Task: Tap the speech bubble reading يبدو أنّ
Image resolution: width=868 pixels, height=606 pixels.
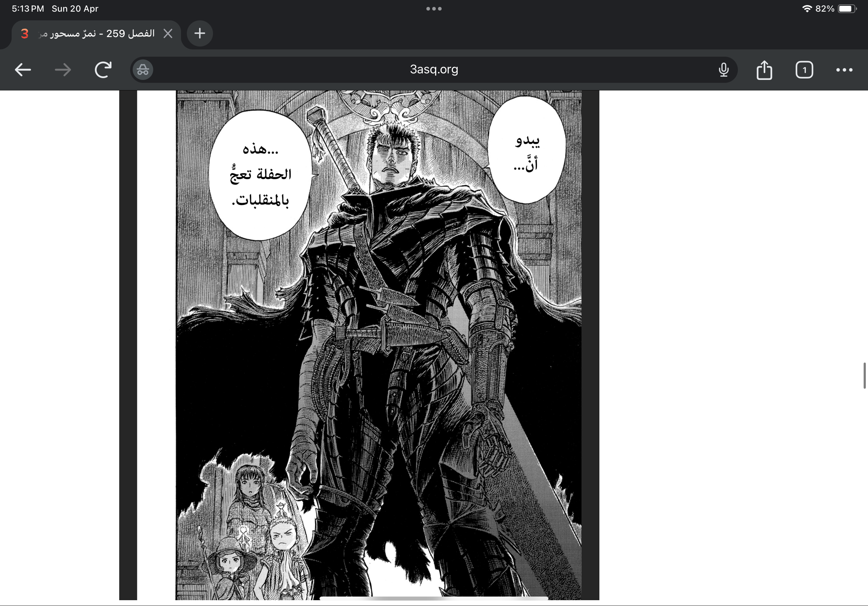Action: (527, 150)
